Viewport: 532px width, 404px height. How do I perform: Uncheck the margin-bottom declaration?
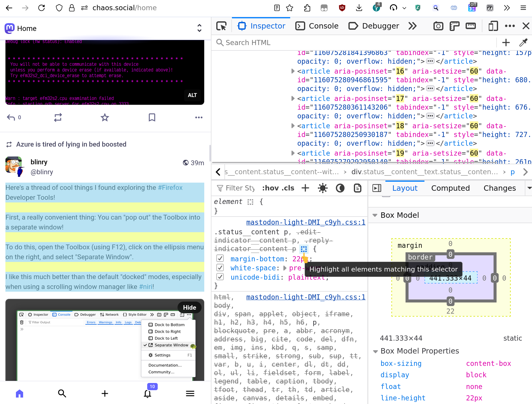tap(220, 258)
